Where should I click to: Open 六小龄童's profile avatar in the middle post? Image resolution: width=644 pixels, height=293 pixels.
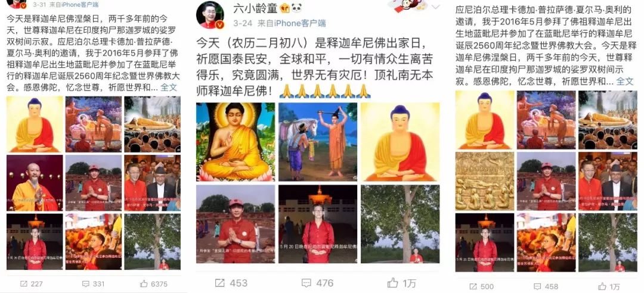[x=210, y=15]
